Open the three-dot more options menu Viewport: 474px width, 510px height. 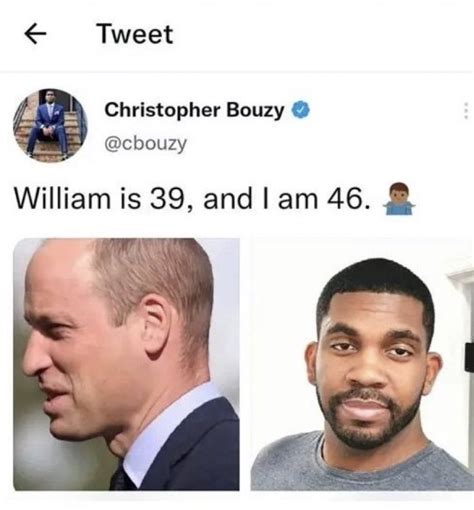(466, 110)
